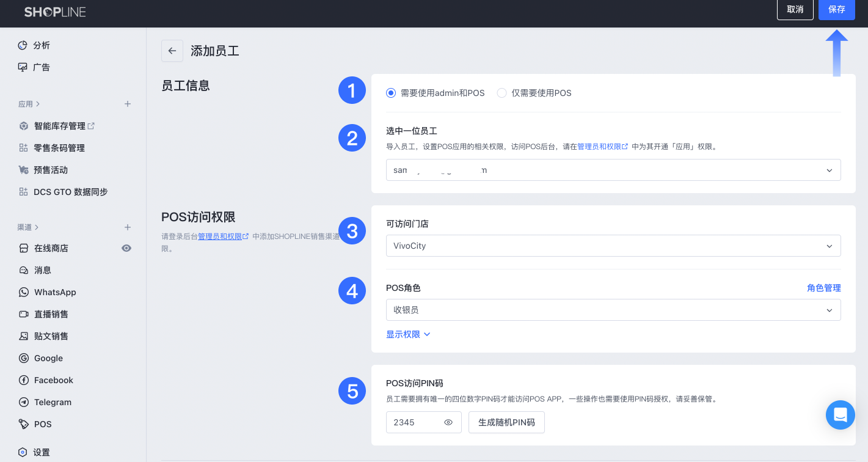Click the POS访问权限 section heading
868x462 pixels.
point(199,217)
